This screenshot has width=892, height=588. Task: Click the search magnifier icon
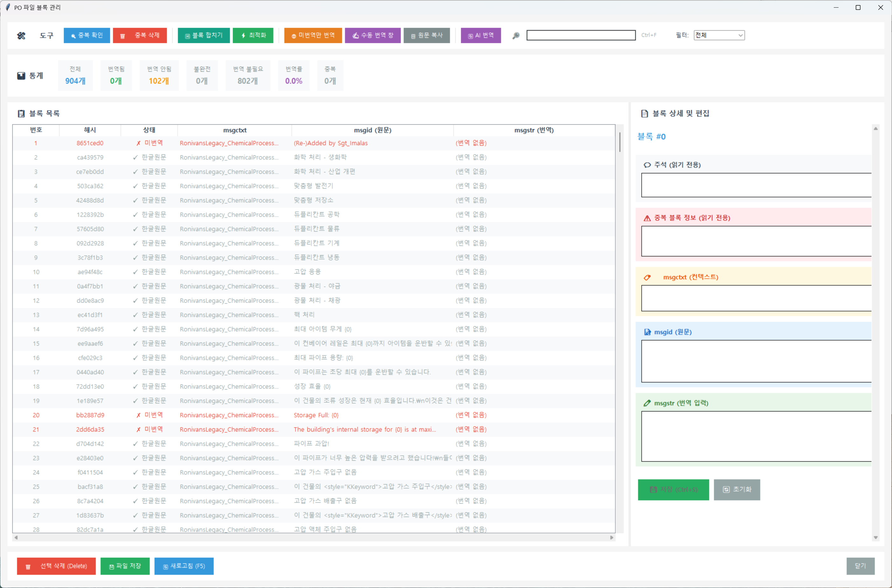[516, 35]
